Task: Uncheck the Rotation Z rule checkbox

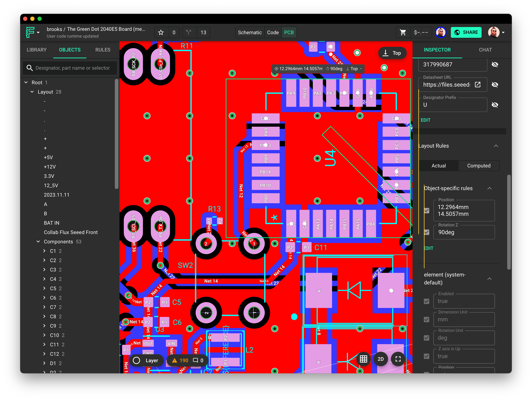Action: [x=427, y=232]
